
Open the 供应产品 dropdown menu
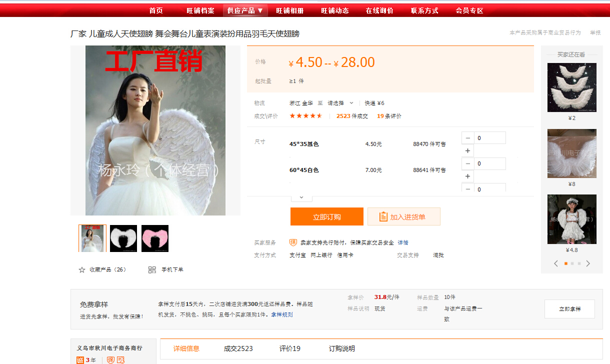click(x=245, y=10)
